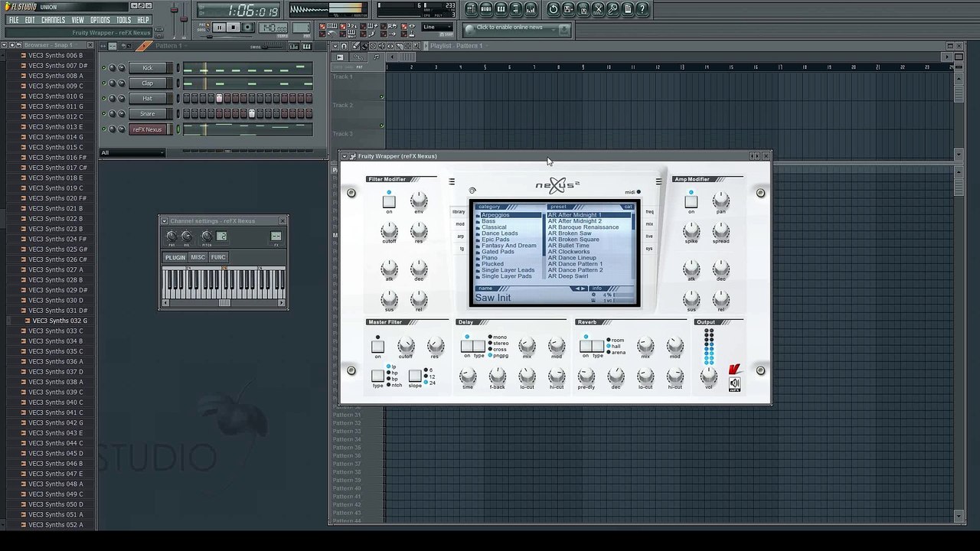Select the Bass category in Nexus
980x551 pixels.
pyautogui.click(x=488, y=221)
